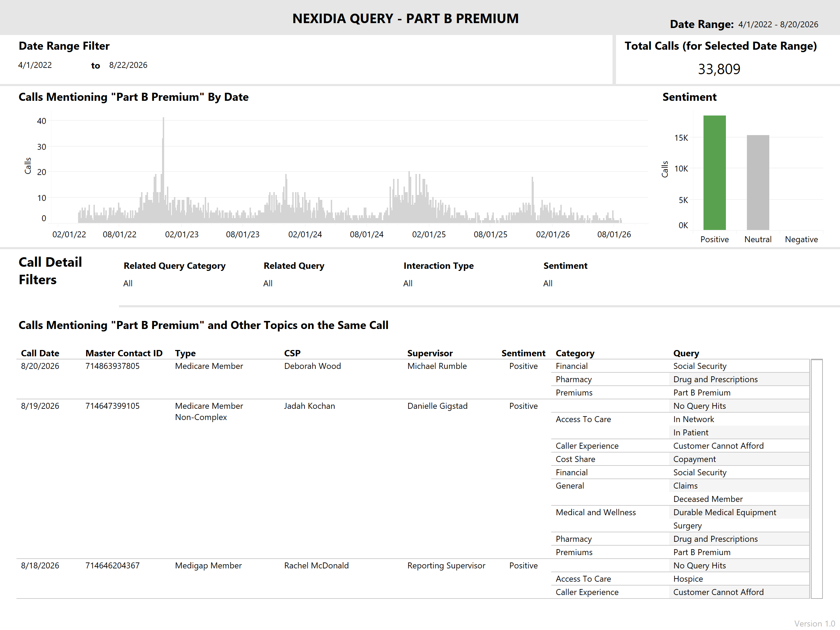
Task: Click the total calls value 33,809
Action: tap(719, 69)
